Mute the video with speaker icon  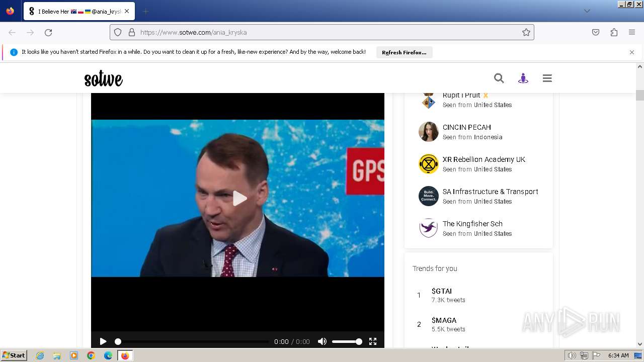pos(322,341)
